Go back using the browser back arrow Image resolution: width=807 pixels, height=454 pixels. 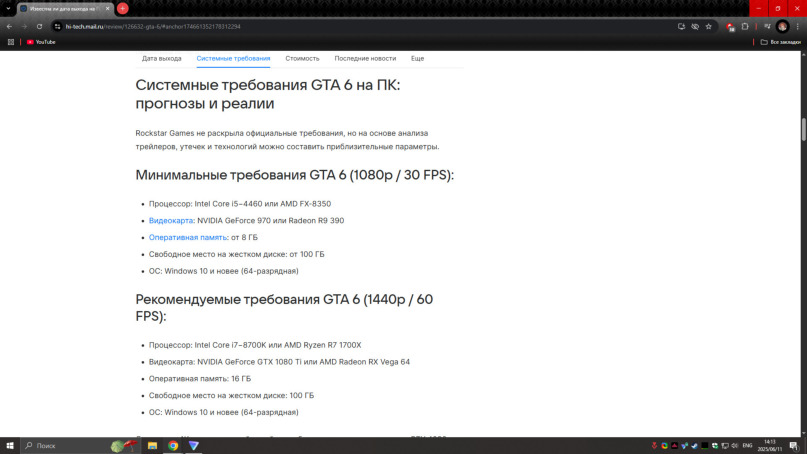pos(9,26)
